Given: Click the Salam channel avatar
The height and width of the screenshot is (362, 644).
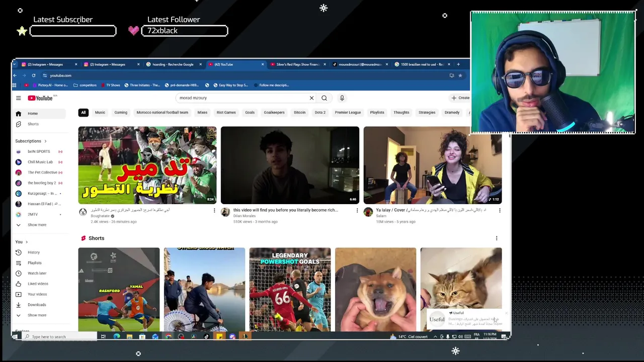Looking at the screenshot, I should click(x=368, y=212).
